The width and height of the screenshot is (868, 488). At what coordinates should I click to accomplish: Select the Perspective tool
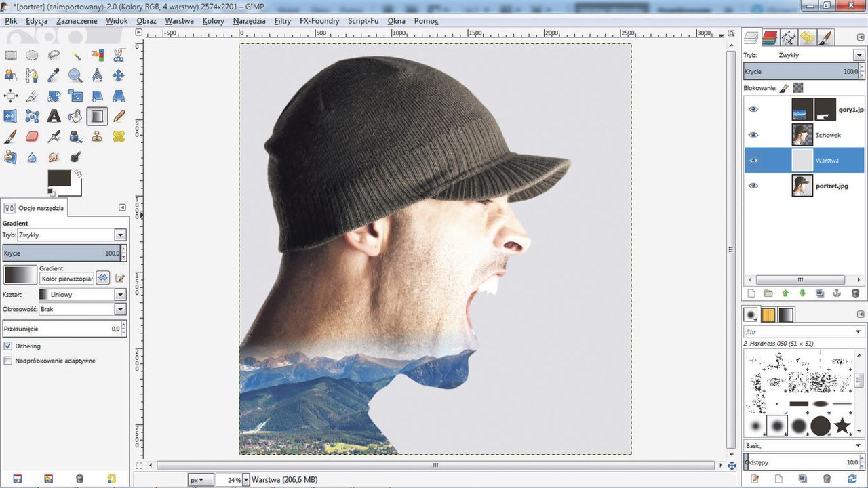click(x=119, y=96)
